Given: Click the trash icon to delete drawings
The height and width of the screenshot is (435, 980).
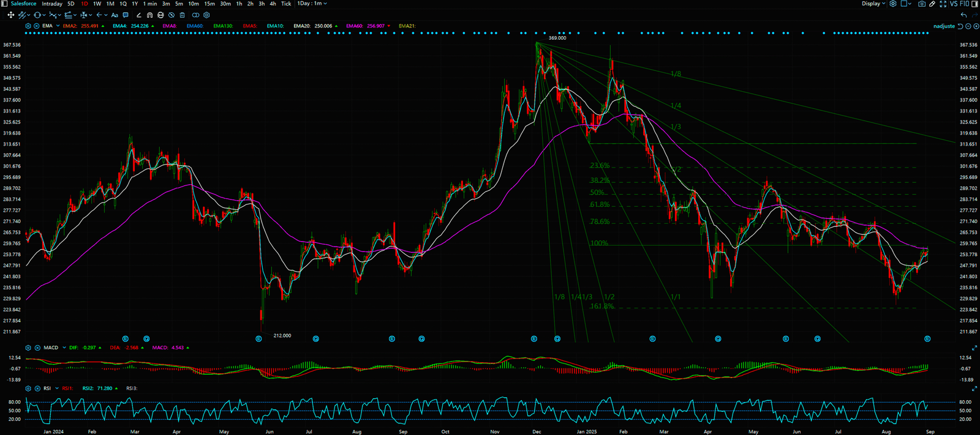Looking at the screenshot, I should (182, 15).
